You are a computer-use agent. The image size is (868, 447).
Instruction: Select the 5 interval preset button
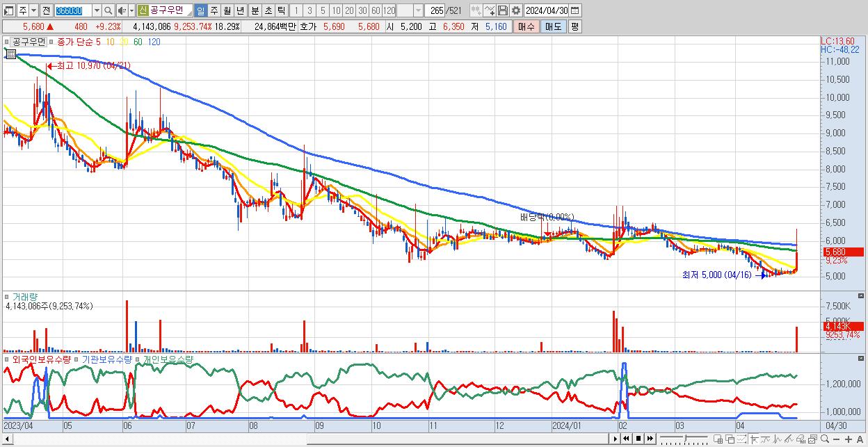point(323,10)
